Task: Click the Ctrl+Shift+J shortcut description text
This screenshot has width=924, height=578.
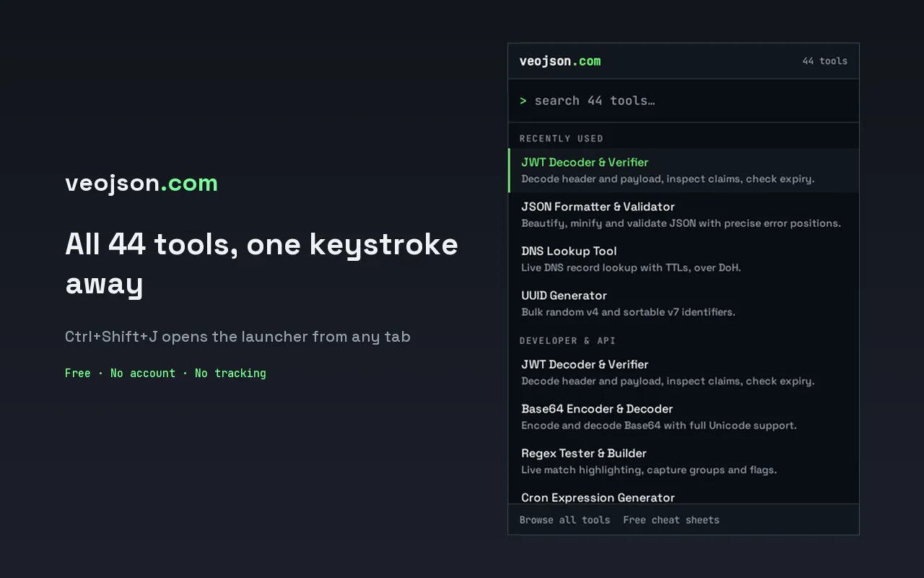Action: pyautogui.click(x=237, y=337)
